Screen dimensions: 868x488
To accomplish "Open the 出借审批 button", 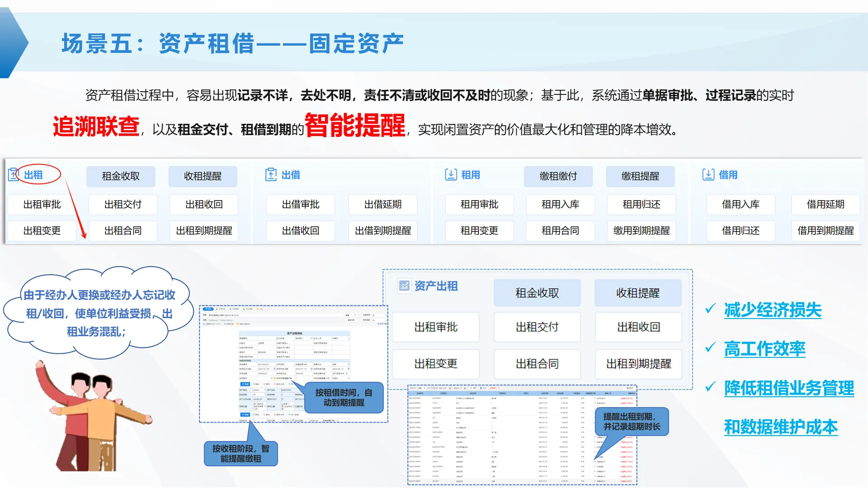I will [301, 205].
